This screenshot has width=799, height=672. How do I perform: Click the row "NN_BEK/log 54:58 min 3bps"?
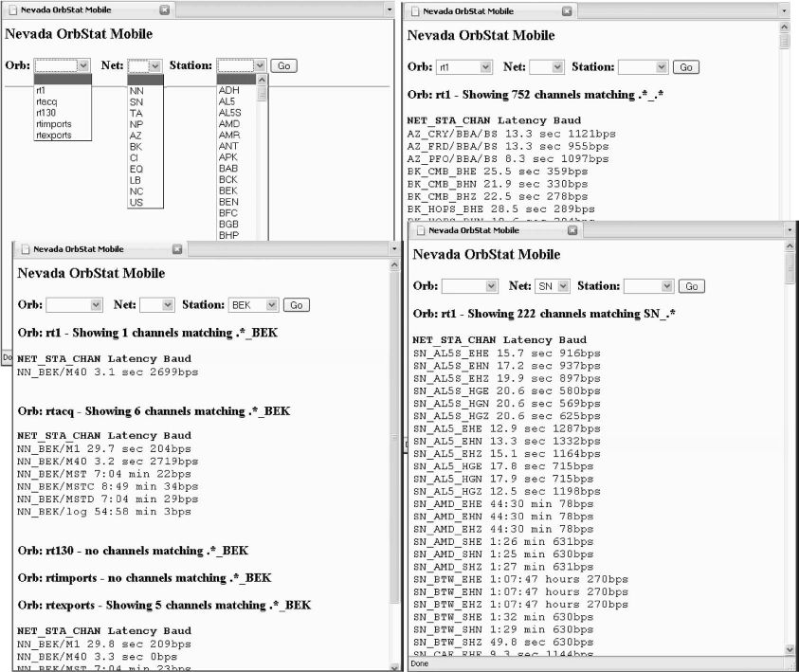104,512
